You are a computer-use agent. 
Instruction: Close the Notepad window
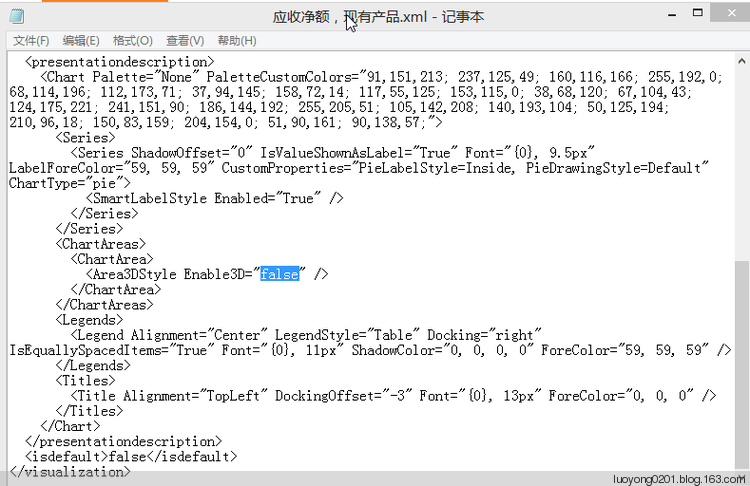click(x=731, y=13)
